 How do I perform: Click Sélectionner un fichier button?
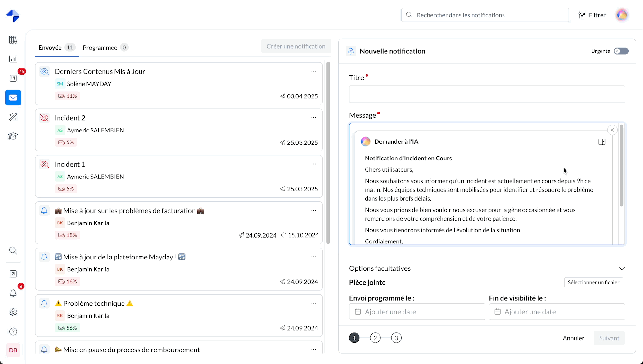593,282
